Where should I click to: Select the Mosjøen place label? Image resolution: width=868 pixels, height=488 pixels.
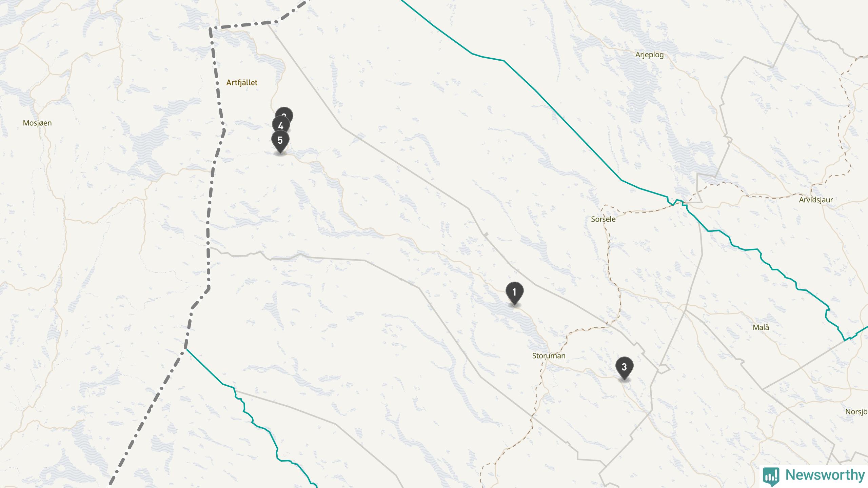37,123
